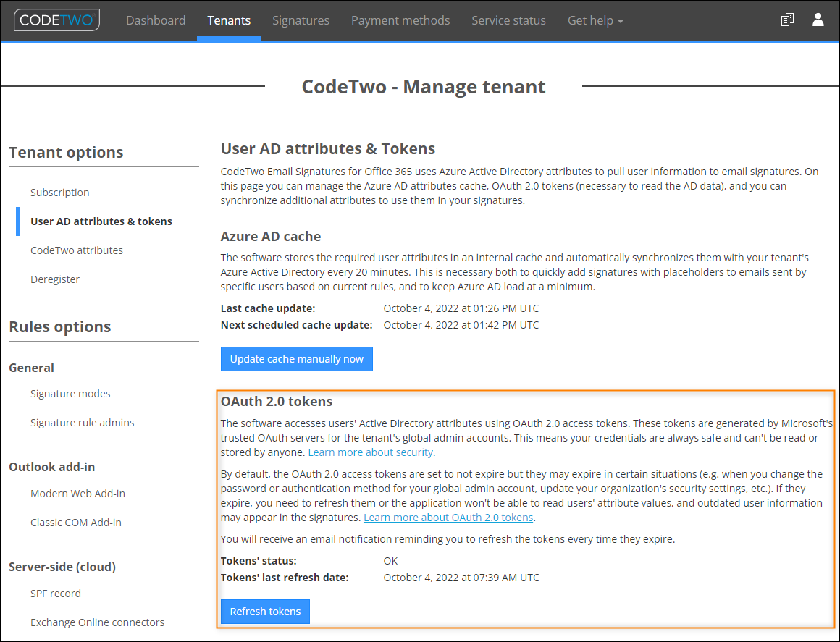
Task: Click the last cache update timestamp 01:26 PM
Action: (x=461, y=308)
